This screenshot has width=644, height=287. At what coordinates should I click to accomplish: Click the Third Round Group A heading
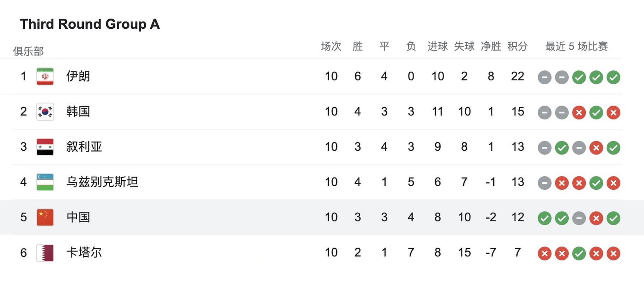point(90,24)
